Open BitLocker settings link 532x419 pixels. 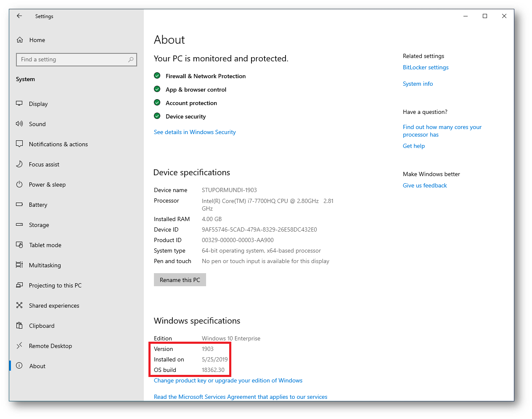[x=426, y=67]
